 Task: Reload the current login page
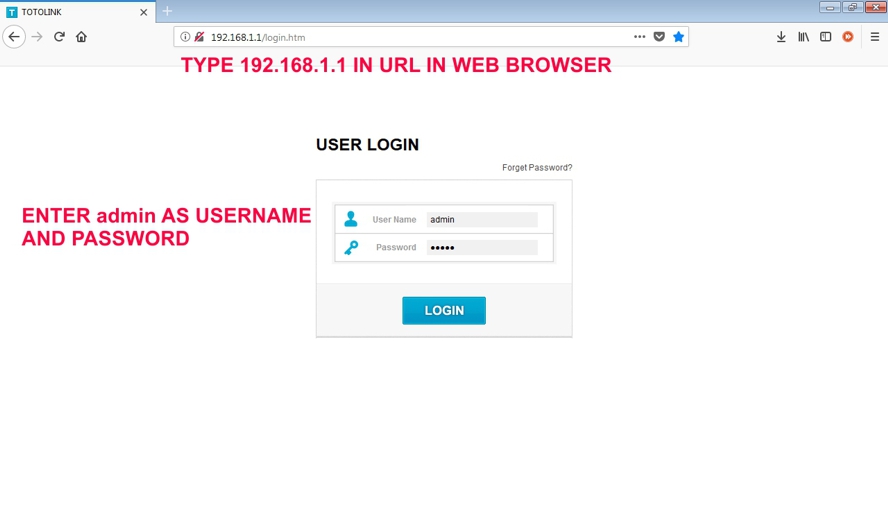(x=59, y=37)
